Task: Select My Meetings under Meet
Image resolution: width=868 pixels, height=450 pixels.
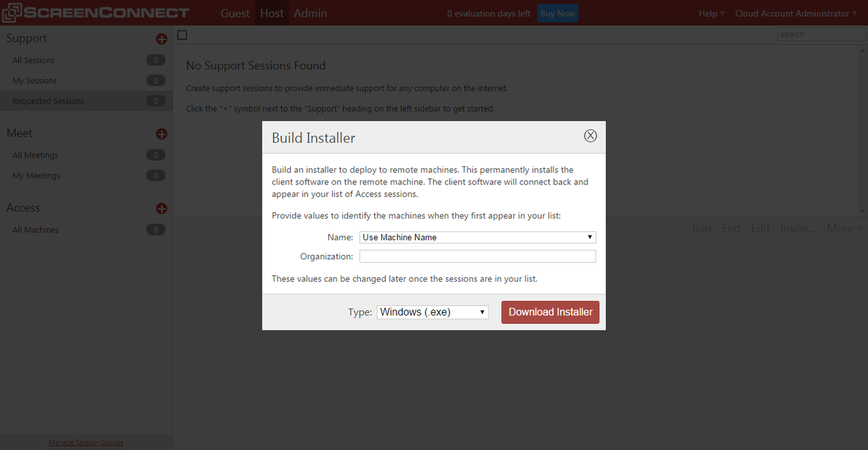Action: pos(86,176)
